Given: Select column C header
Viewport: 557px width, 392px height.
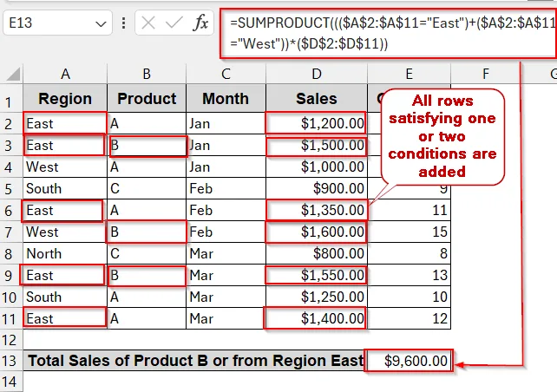Looking at the screenshot, I should 226,74.
